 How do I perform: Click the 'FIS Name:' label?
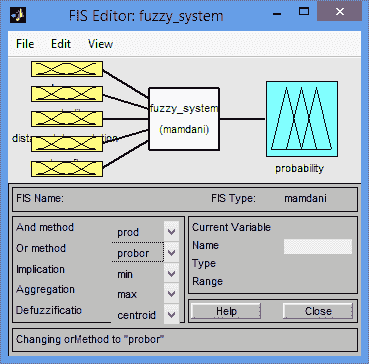click(40, 199)
